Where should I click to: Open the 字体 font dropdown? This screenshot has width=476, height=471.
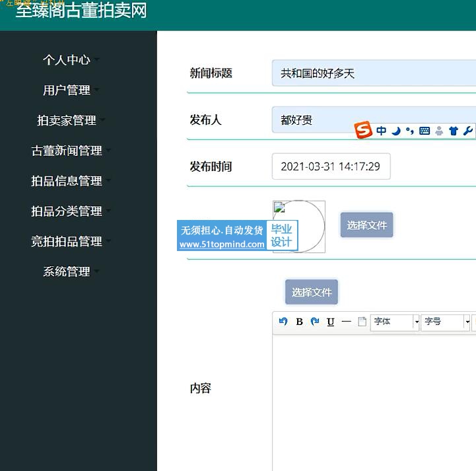tap(395, 322)
